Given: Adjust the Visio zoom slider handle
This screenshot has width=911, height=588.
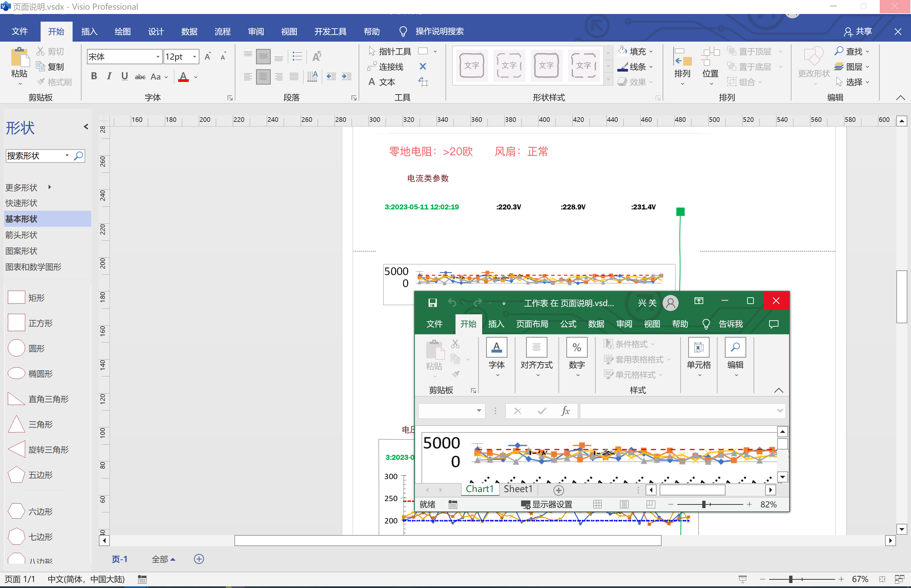Looking at the screenshot, I should [791, 579].
